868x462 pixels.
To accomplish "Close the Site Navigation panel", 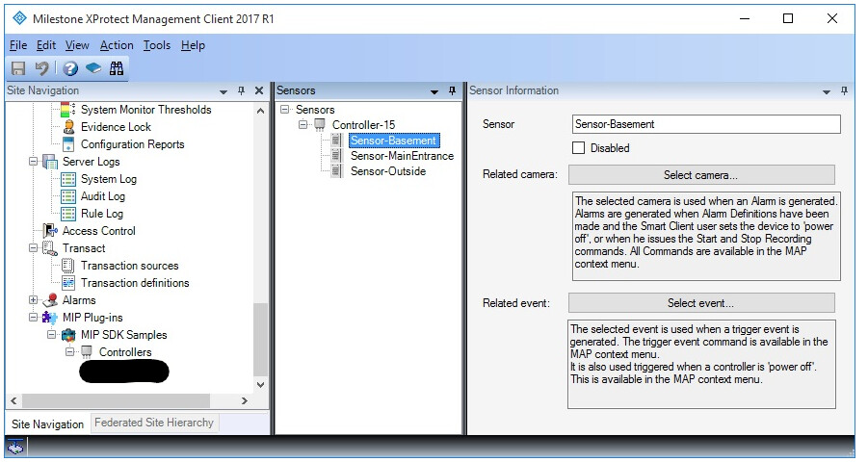I will click(258, 90).
